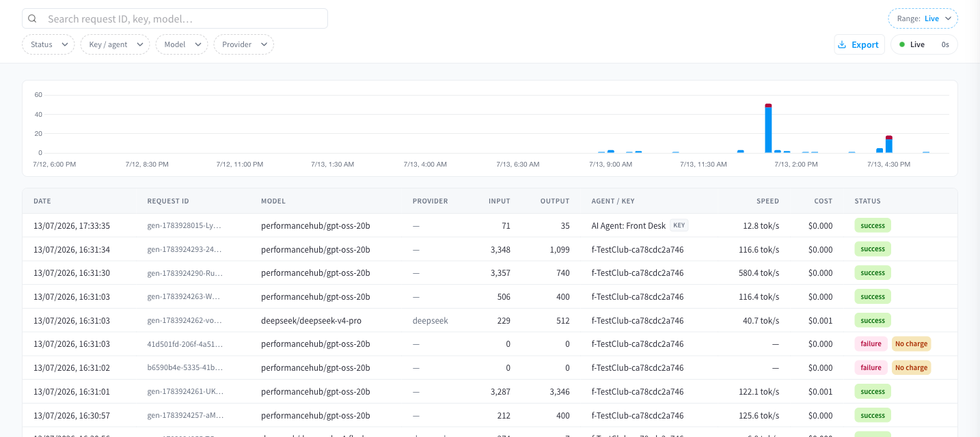
Task: Expand the Model filter dropdown
Action: pyautogui.click(x=181, y=44)
